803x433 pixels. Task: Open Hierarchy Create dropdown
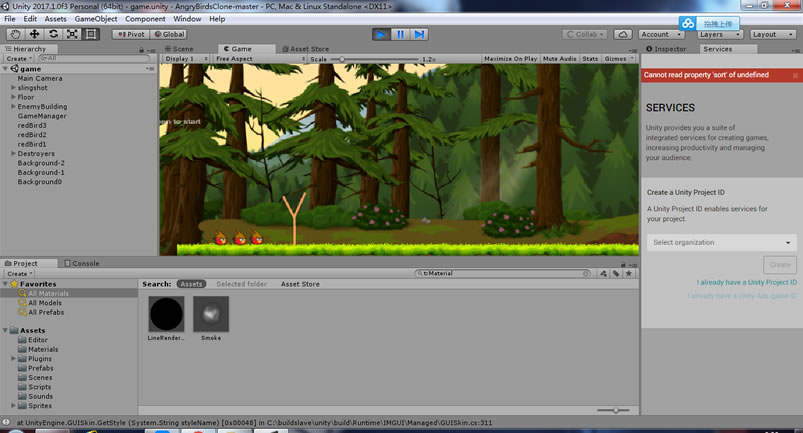point(19,59)
